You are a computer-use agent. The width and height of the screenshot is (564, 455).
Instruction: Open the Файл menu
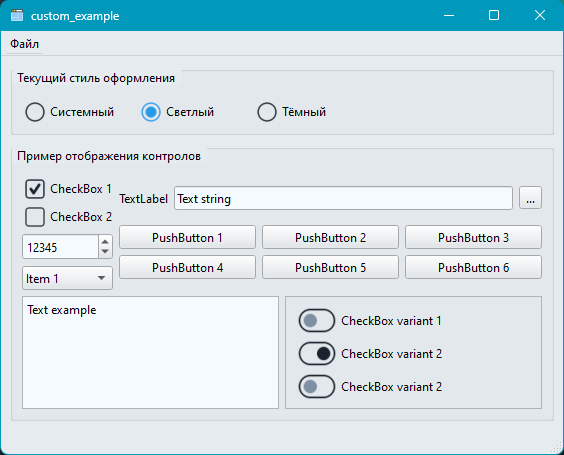[x=24, y=44]
